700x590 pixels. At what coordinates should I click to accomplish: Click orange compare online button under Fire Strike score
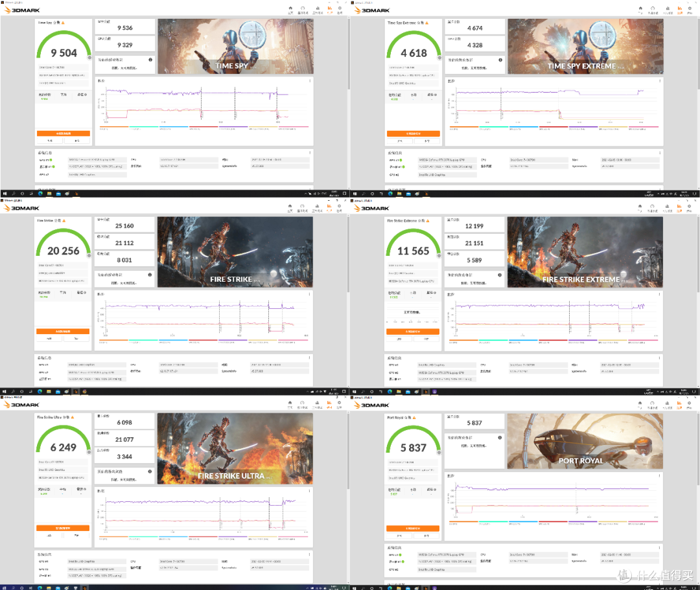tap(63, 332)
